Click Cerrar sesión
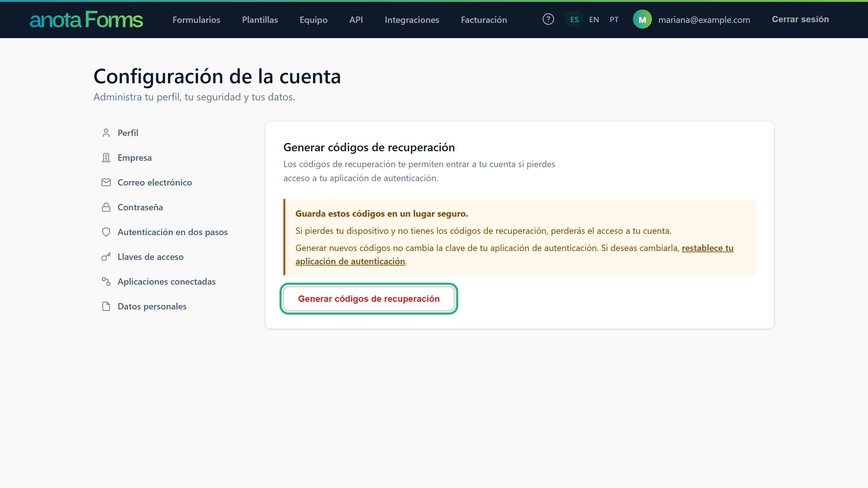This screenshot has width=868, height=488. point(800,19)
